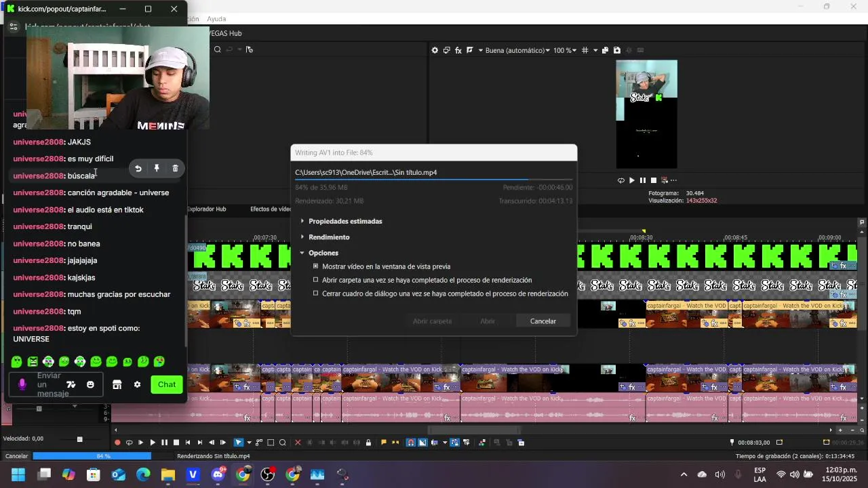The width and height of the screenshot is (868, 488).
Task: Pause playback in preview window
Action: tap(643, 180)
